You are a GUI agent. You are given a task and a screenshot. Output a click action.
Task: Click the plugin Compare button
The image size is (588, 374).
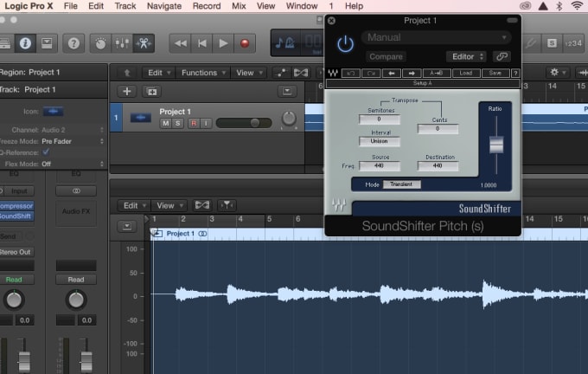coord(386,56)
